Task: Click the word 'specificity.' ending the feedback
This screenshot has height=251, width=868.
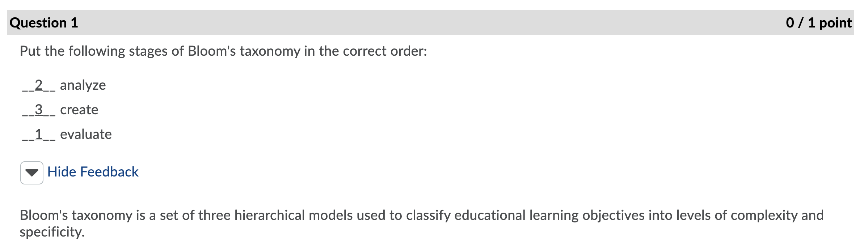Action: point(52,232)
